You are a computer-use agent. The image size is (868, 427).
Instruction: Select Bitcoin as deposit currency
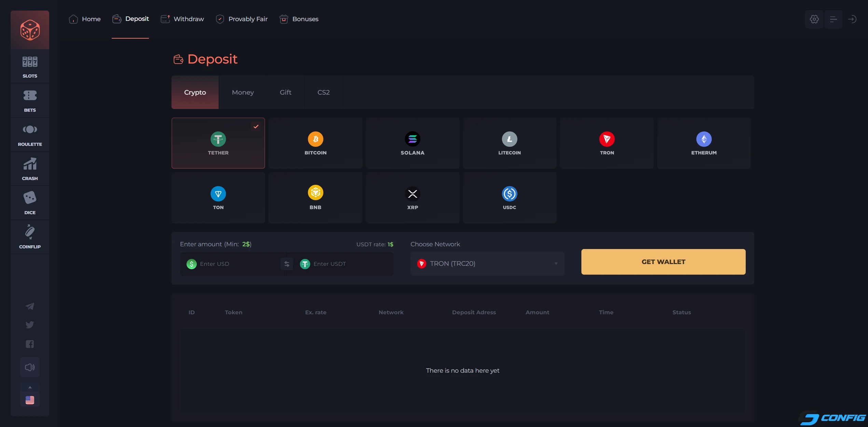(315, 143)
